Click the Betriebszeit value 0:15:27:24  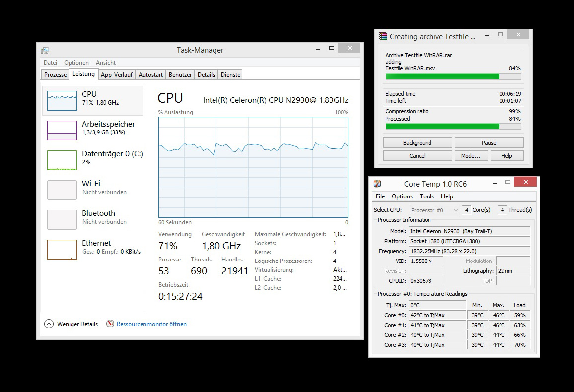click(x=180, y=296)
